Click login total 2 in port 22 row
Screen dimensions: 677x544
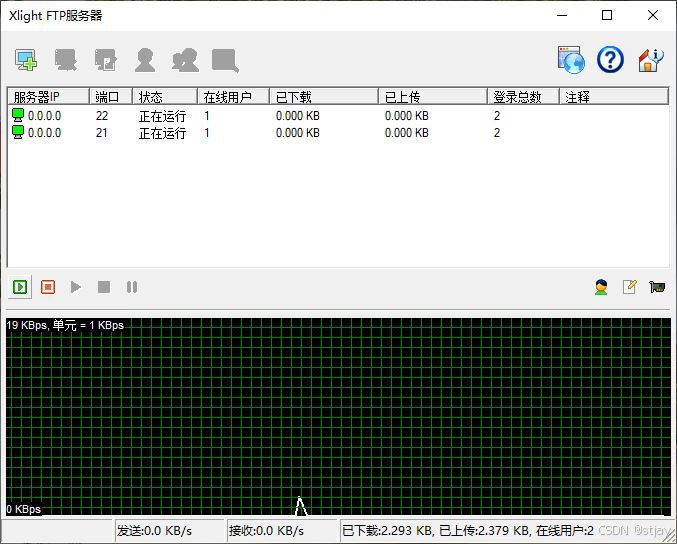[x=497, y=116]
